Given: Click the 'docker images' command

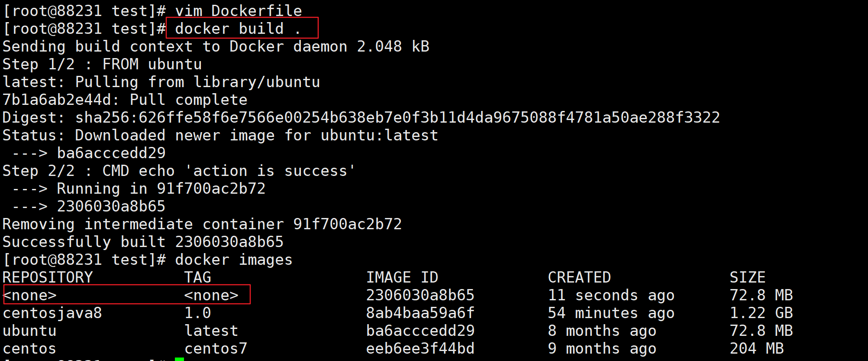Looking at the screenshot, I should click(233, 260).
